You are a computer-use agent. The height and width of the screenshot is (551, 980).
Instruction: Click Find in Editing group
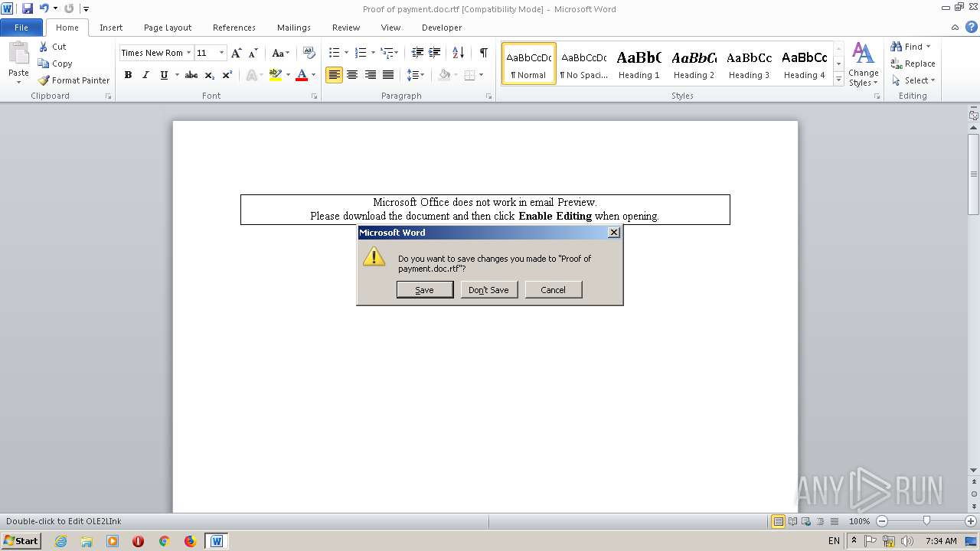tap(910, 47)
